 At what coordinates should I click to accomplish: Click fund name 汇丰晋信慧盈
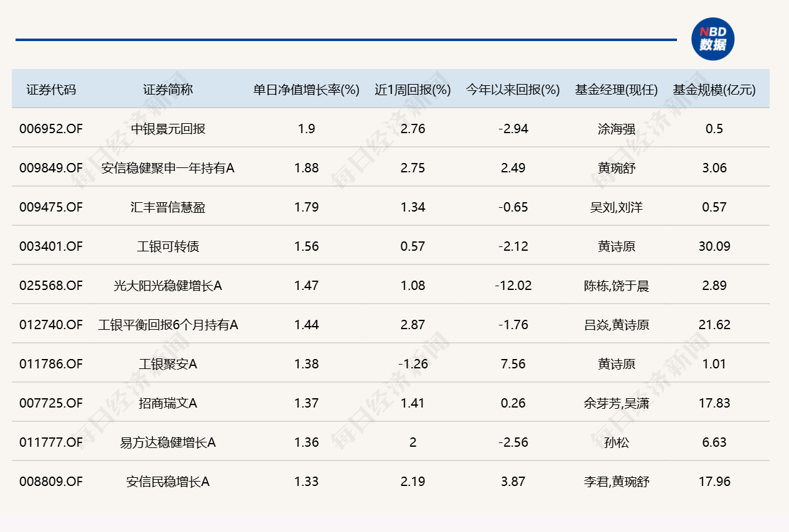pos(168,207)
